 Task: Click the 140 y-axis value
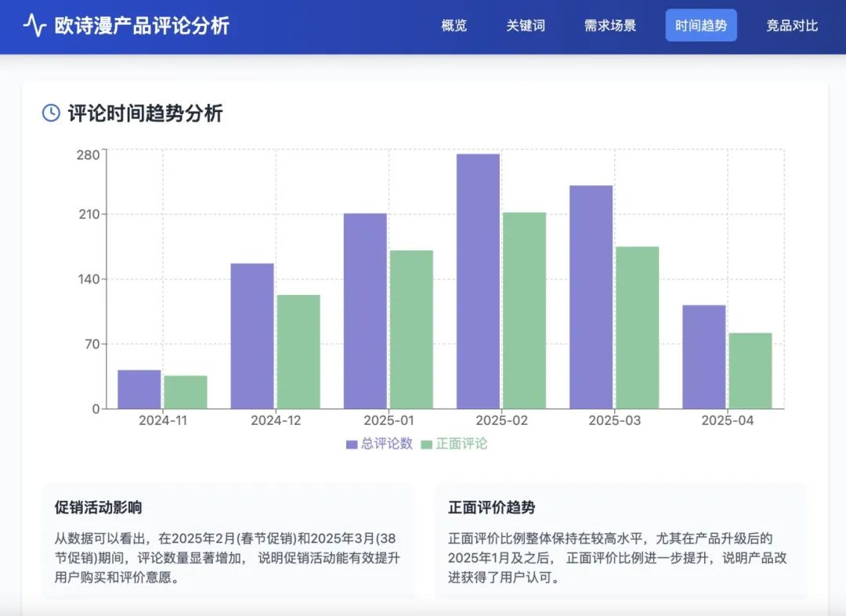[89, 279]
